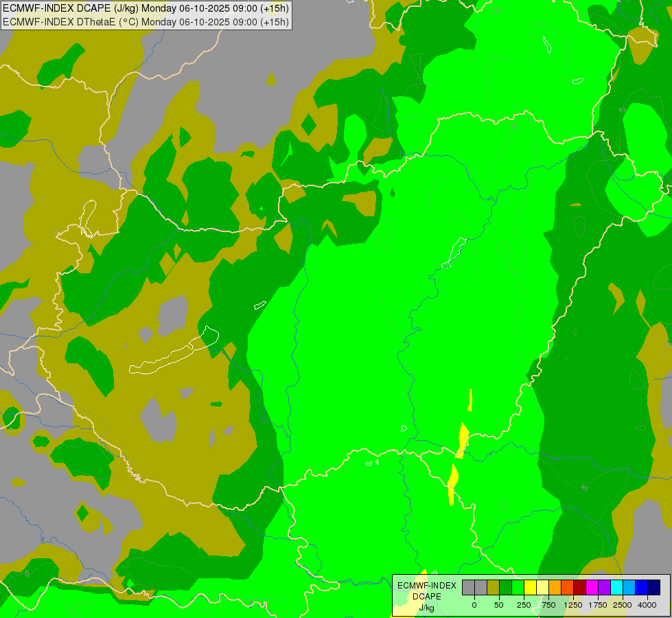This screenshot has width=672, height=618.
Task: Click the legend label 2500
Action: [623, 605]
